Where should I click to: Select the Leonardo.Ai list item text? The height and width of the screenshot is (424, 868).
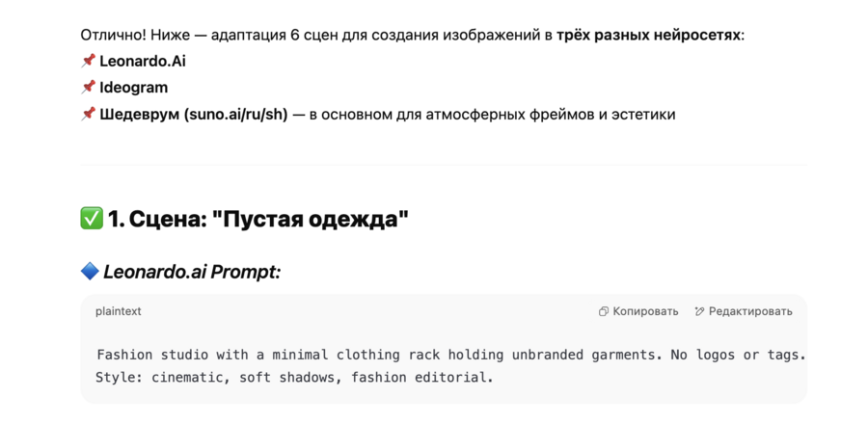click(142, 62)
